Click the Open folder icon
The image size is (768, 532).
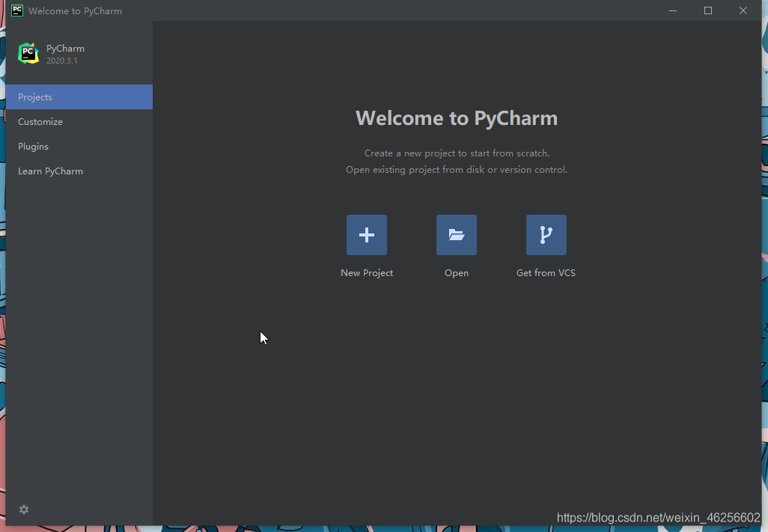[x=457, y=235]
